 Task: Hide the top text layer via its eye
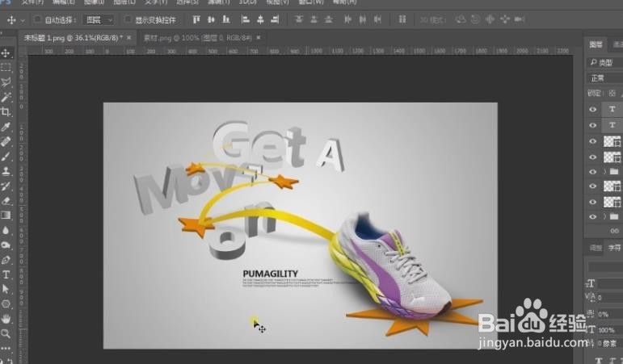point(593,109)
